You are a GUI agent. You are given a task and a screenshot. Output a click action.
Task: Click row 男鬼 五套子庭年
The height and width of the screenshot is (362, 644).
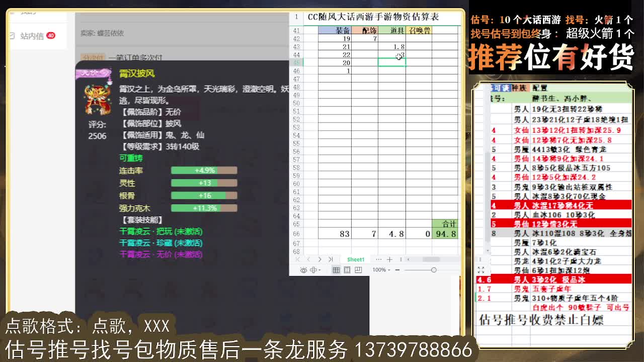tap(554, 289)
